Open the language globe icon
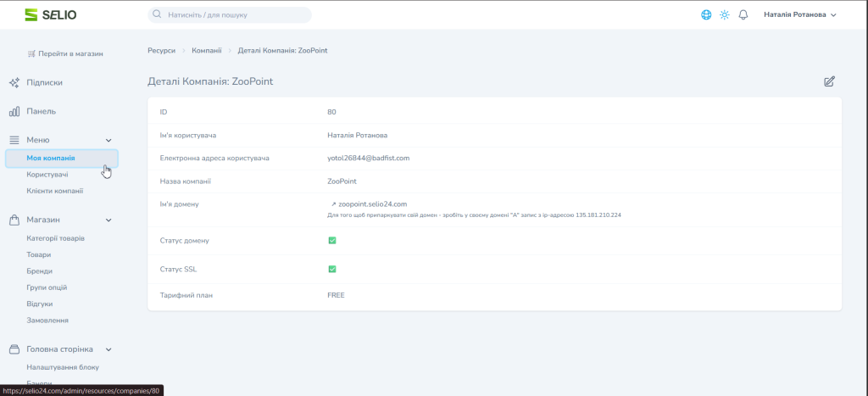The image size is (868, 396). click(x=706, y=14)
